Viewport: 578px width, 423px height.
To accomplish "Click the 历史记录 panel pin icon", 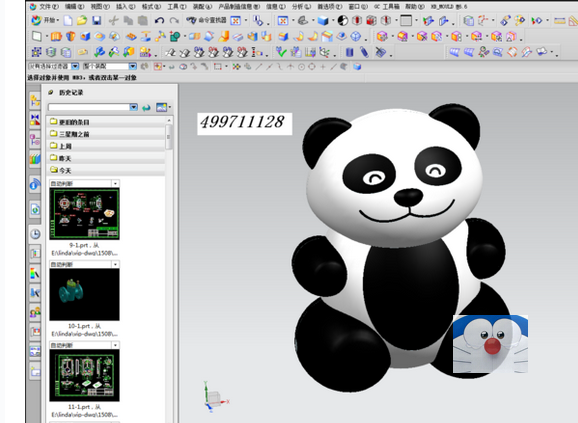I will tap(51, 92).
